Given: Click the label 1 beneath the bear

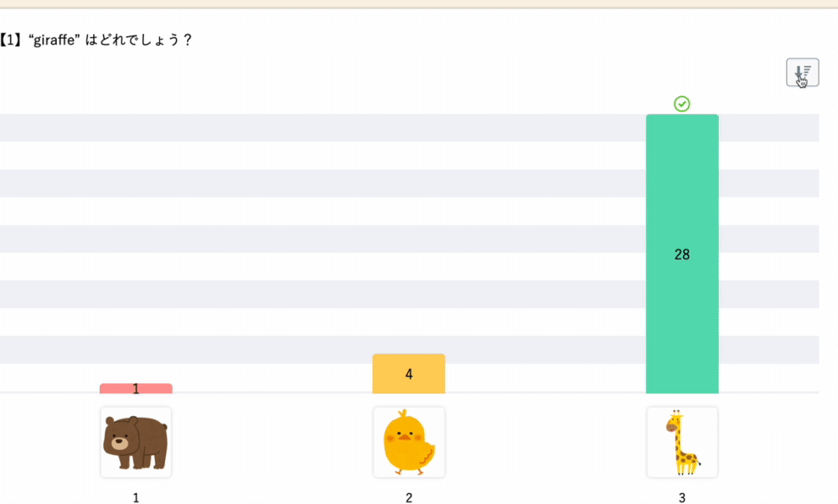Looking at the screenshot, I should pyautogui.click(x=136, y=497).
